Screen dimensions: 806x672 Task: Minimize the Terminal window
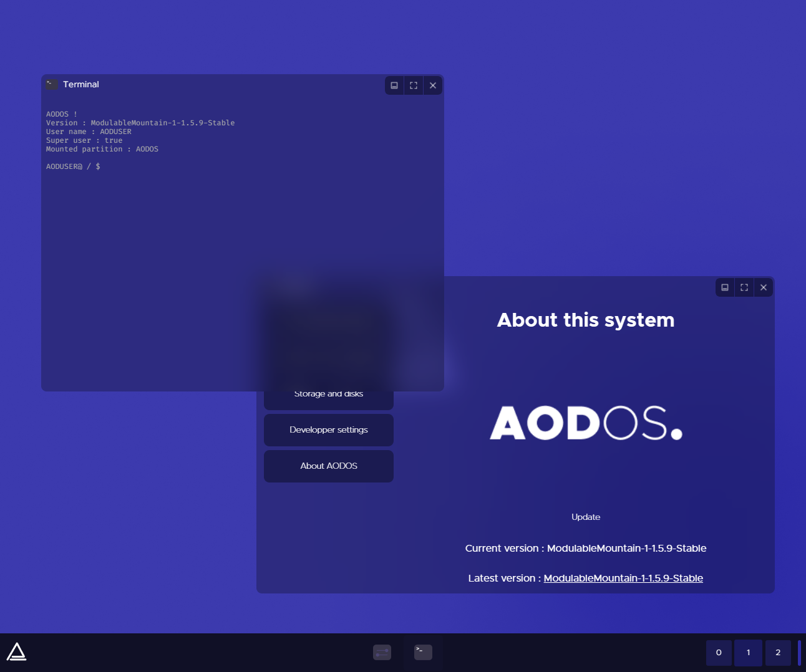coord(394,85)
